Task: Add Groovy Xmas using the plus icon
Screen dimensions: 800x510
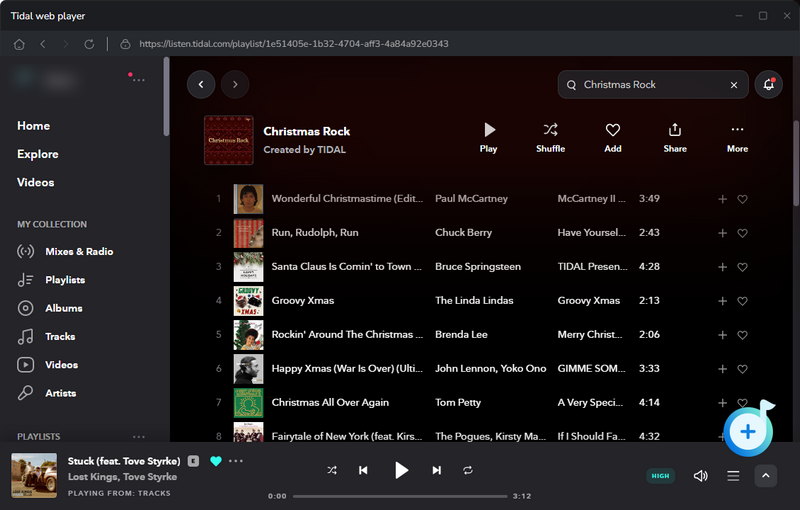Action: coord(722,301)
